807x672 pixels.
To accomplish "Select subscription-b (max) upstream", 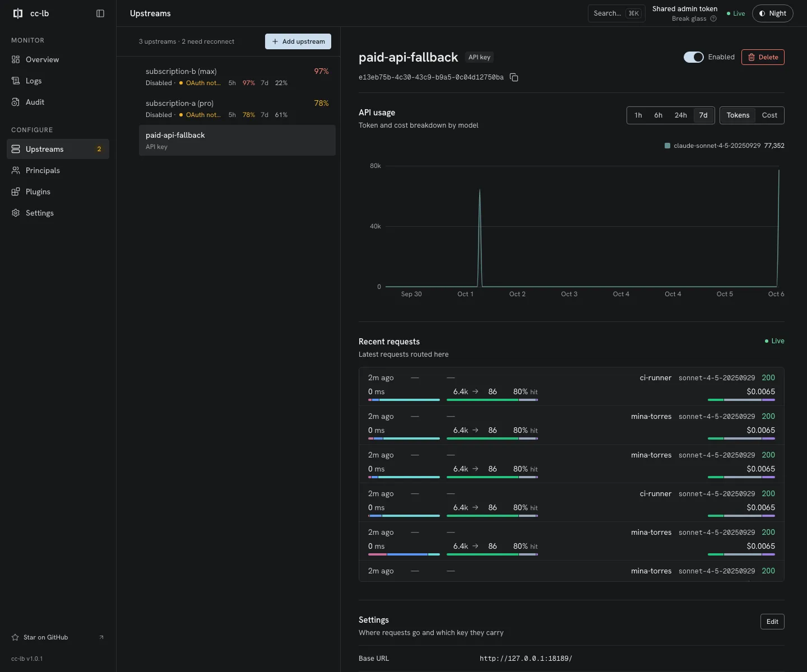I will tap(237, 77).
